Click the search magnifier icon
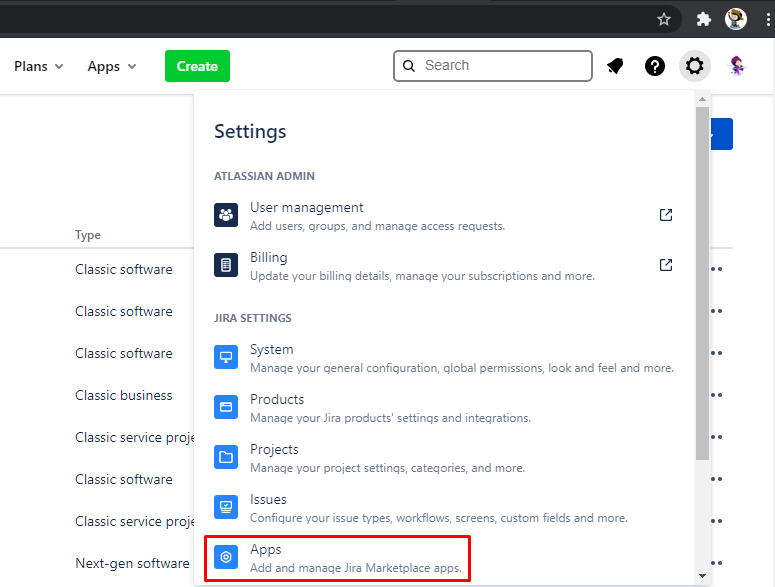Image resolution: width=775 pixels, height=587 pixels. [409, 66]
